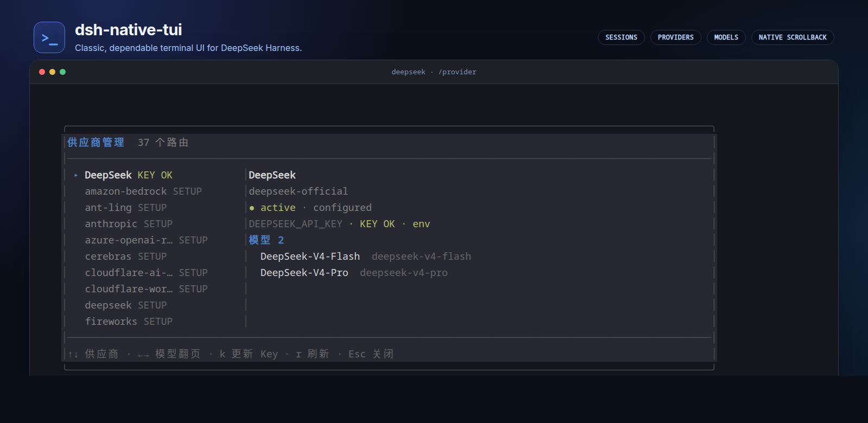Click the DEEPSEEK_API_KEY variable name
The height and width of the screenshot is (423, 868).
pyautogui.click(x=296, y=224)
